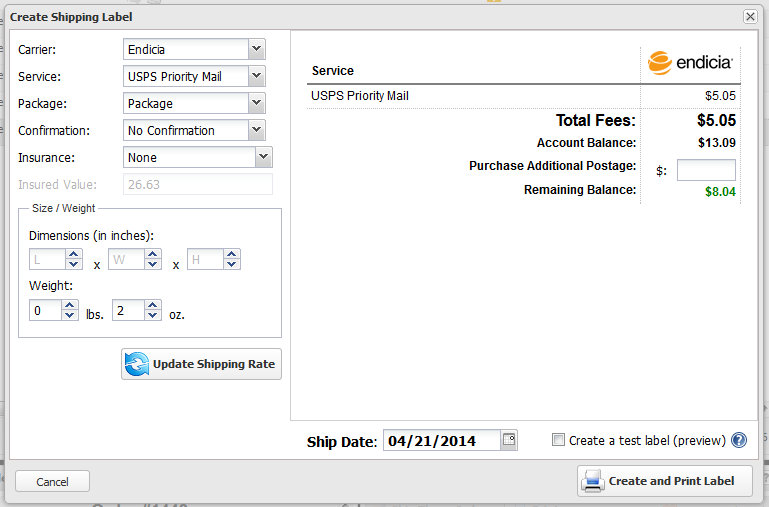Increase the Width dimension with up arrow
The image size is (769, 507).
[x=153, y=254]
